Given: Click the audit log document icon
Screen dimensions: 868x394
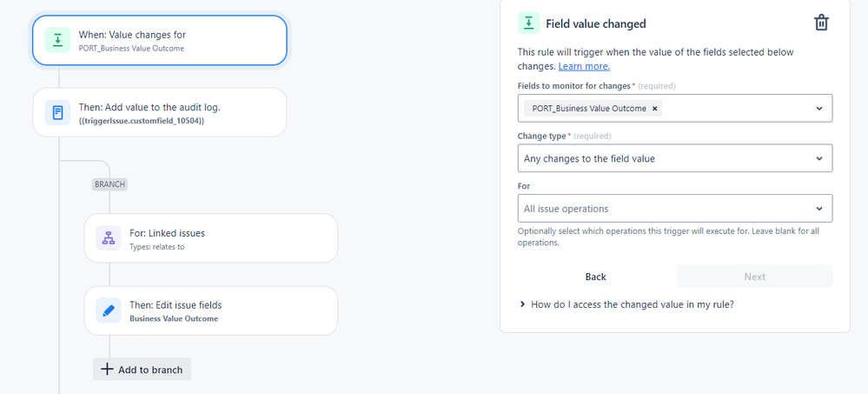Looking at the screenshot, I should [x=58, y=112].
